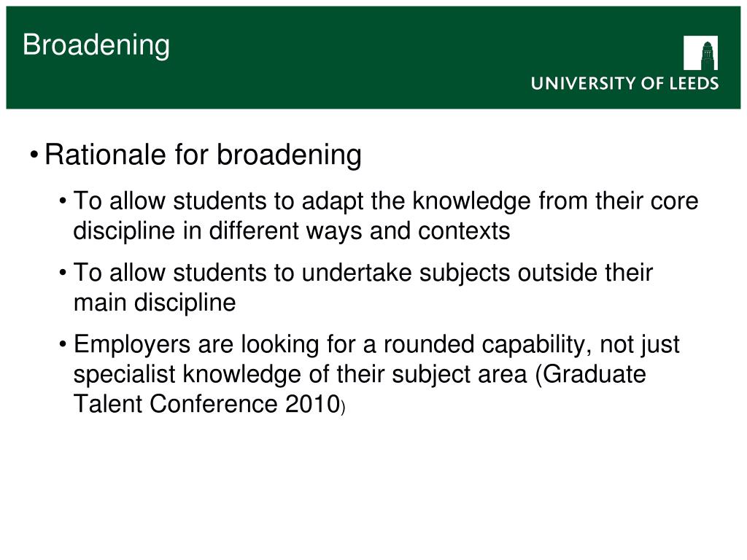Click the small closing parenthesis after 2010
The height and width of the screenshot is (560, 747).
(x=343, y=408)
